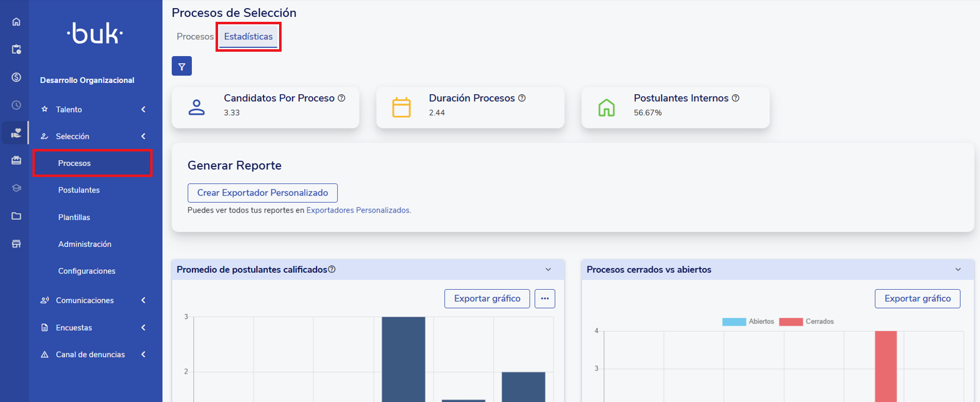Collapse the Procesos cerrados vs abiertos panel

coord(958,270)
